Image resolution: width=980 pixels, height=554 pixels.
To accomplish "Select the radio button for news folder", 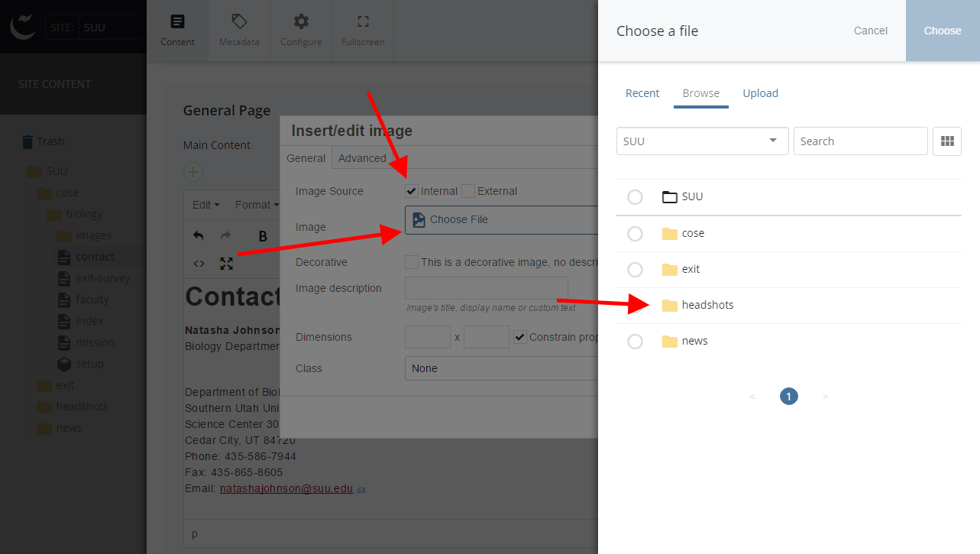I will click(635, 342).
